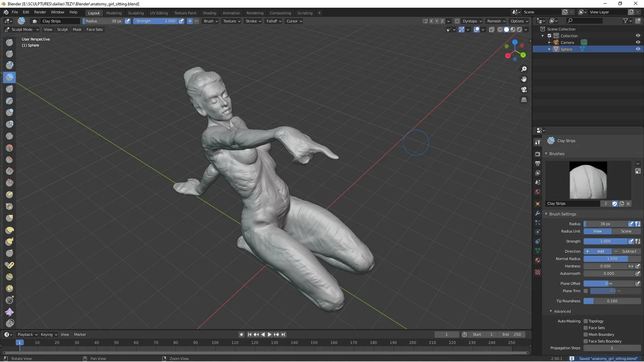
Task: Select the Grab brush from the sculpt tools
Action: point(9,217)
